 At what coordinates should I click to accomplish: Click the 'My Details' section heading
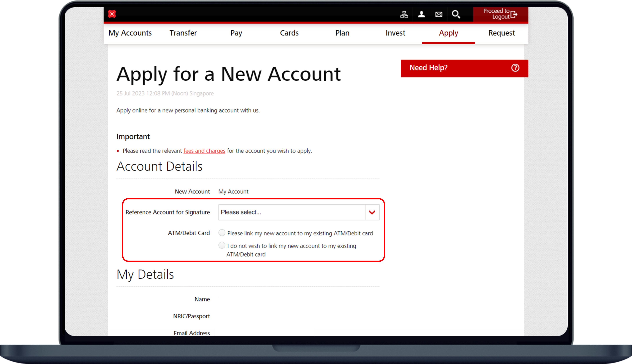[145, 274]
